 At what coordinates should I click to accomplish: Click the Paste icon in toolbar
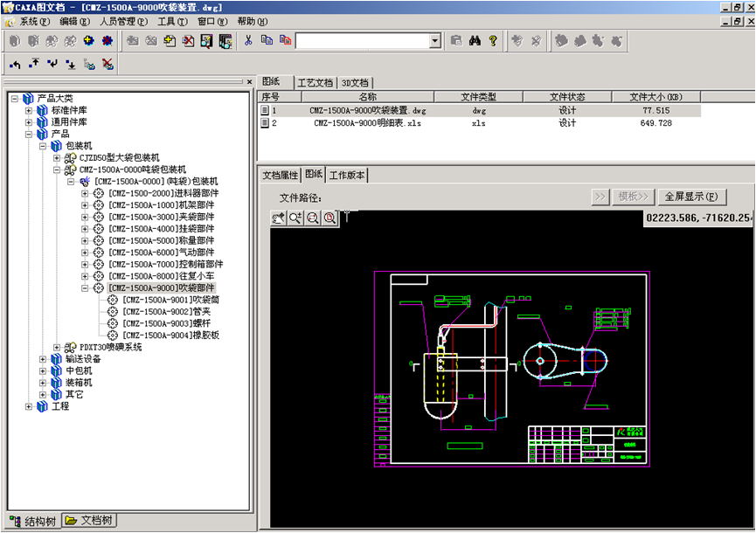(284, 40)
